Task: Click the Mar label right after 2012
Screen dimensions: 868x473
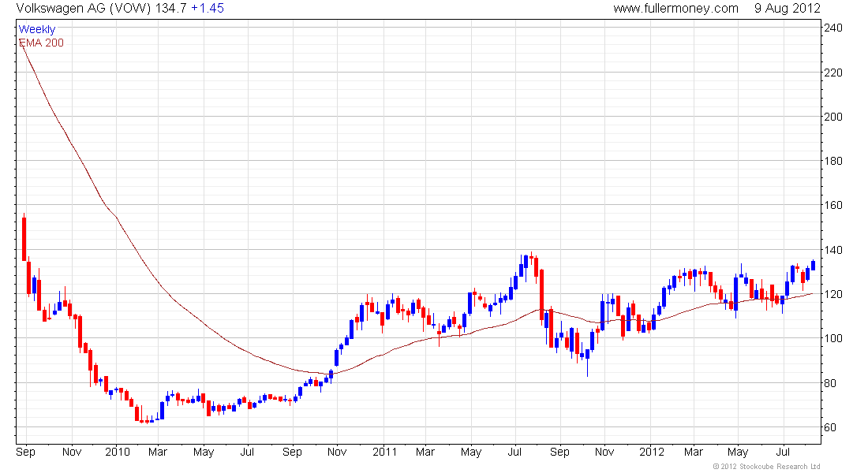Action: tap(693, 452)
